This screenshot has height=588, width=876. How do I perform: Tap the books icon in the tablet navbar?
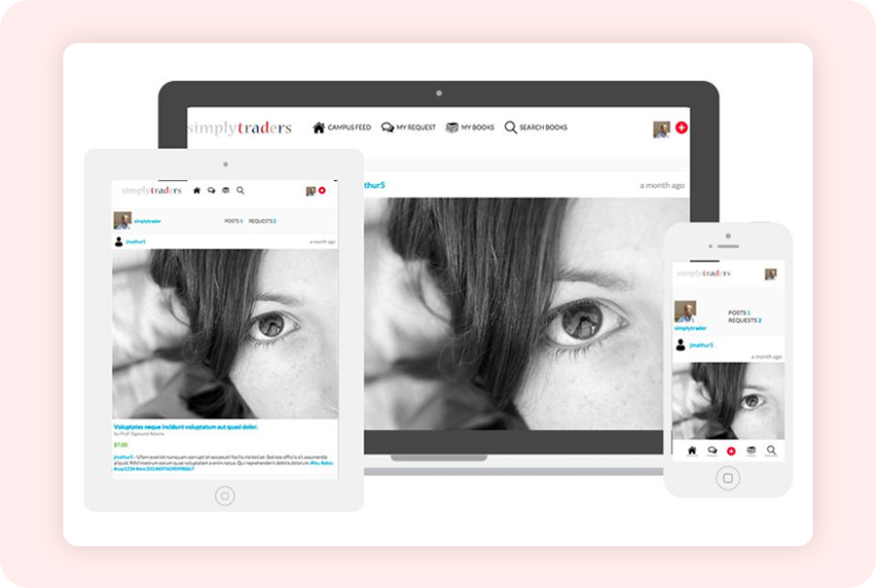tap(226, 191)
